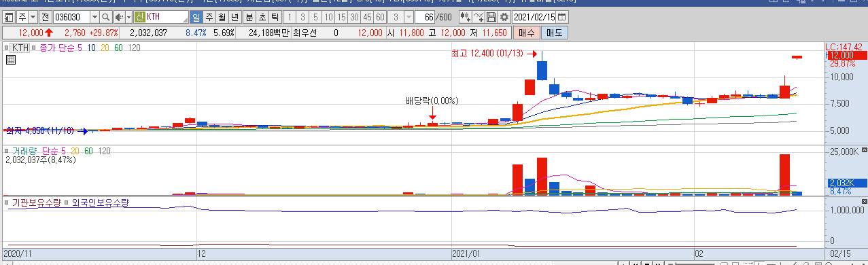Click the grid table icon in price pane
Viewport: 868px width, 265px height.
[10, 60]
